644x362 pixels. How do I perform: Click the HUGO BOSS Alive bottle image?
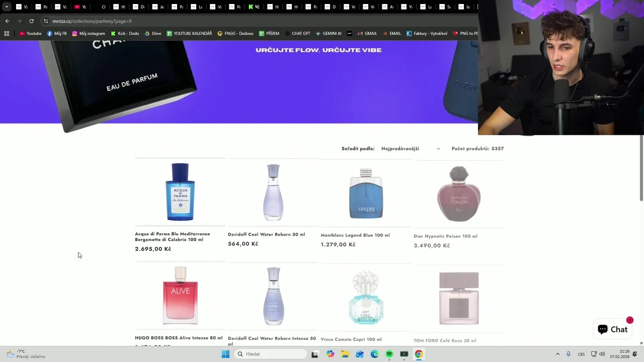(x=180, y=296)
